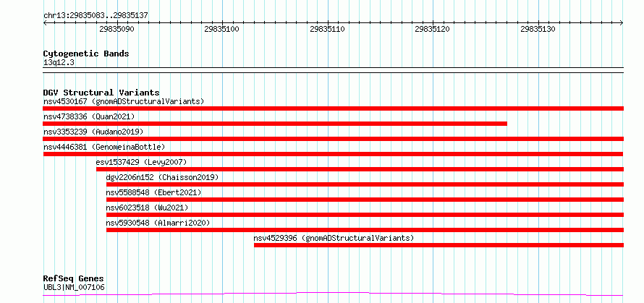This screenshot has width=644, height=303.
Task: Click ruler tick label 29835090
Action: (116, 29)
